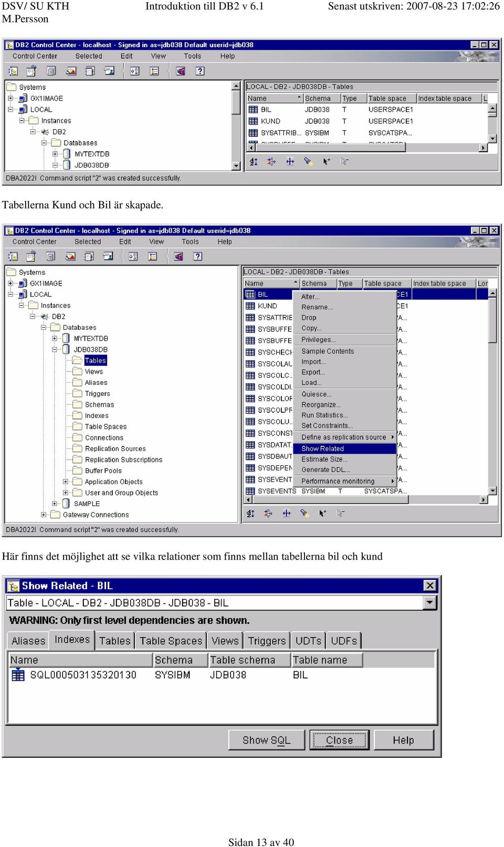The width and height of the screenshot is (504, 847).
Task: Click the Type column header in the upper window
Action: click(353, 98)
